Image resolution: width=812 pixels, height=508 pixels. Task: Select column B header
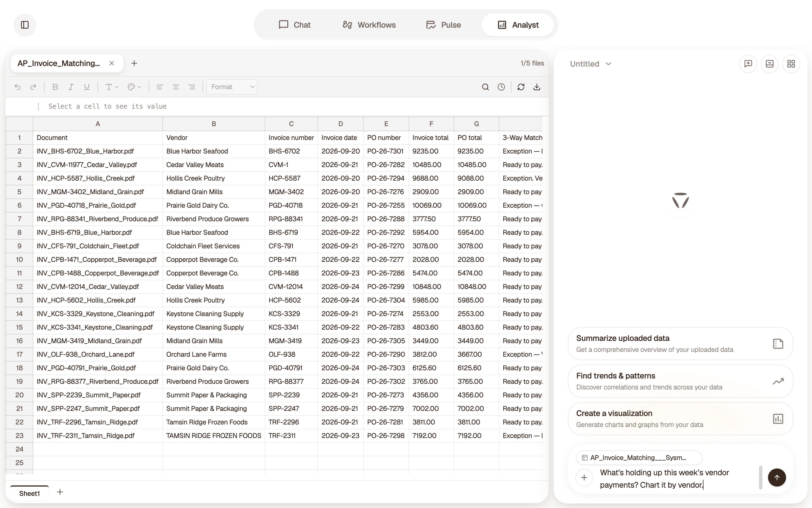214,124
